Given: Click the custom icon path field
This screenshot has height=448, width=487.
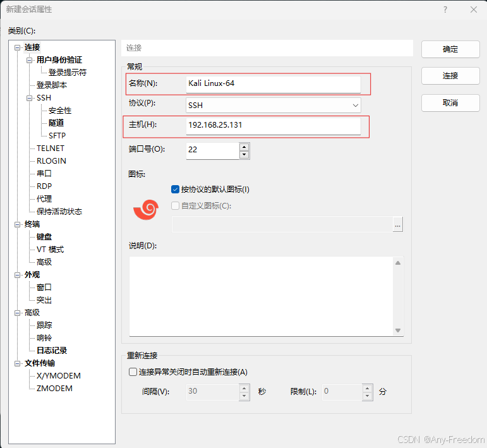Looking at the screenshot, I should pos(282,224).
